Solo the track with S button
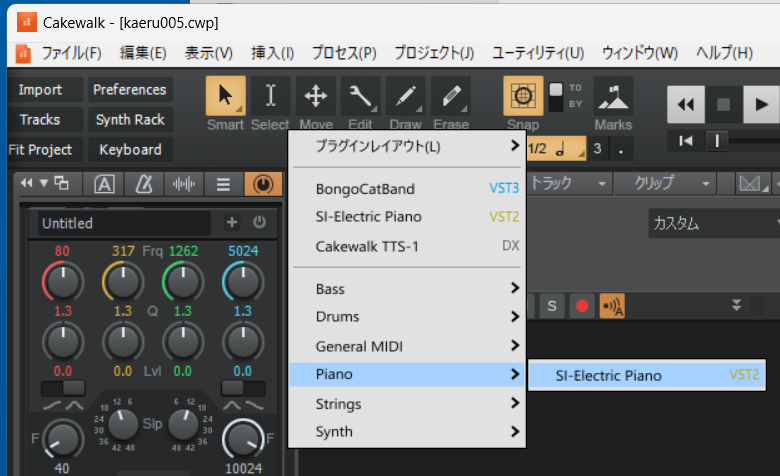 pyautogui.click(x=552, y=306)
